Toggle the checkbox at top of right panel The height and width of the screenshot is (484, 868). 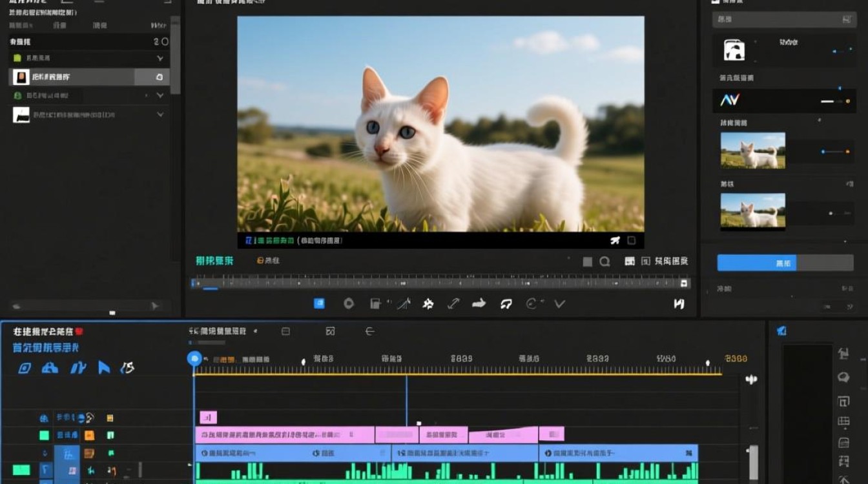pos(716,2)
